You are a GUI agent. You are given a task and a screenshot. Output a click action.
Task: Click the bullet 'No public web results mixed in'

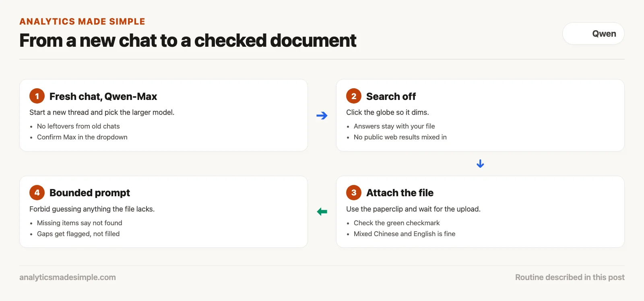(x=400, y=137)
